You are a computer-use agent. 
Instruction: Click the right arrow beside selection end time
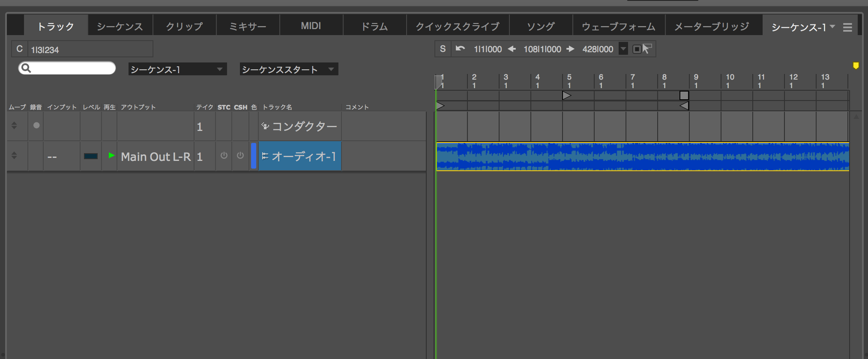point(570,49)
